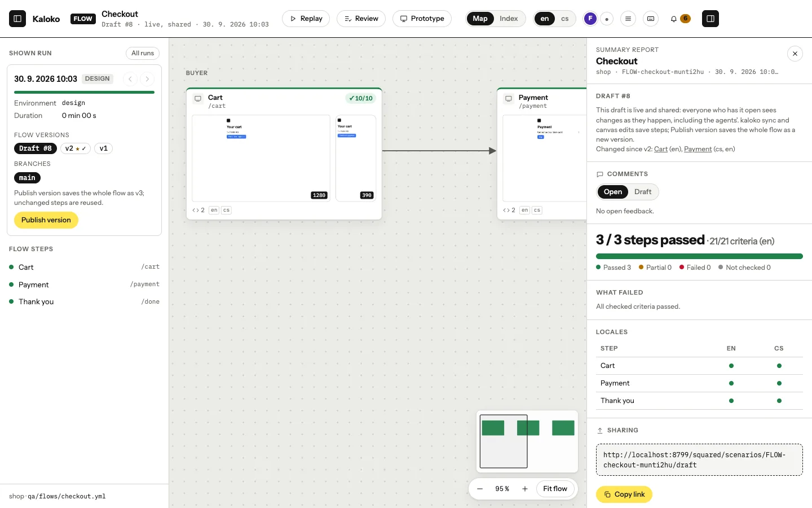The height and width of the screenshot is (508, 812).
Task: Copy the sharing link
Action: tap(624, 494)
